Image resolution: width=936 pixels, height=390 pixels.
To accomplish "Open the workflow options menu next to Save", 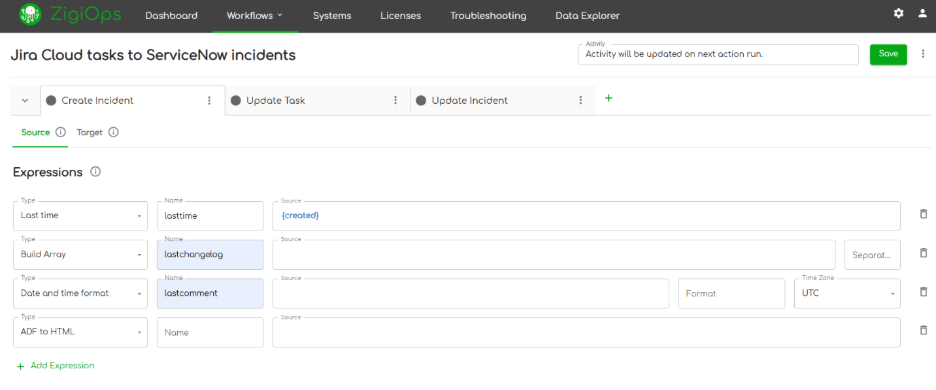I will (x=923, y=54).
